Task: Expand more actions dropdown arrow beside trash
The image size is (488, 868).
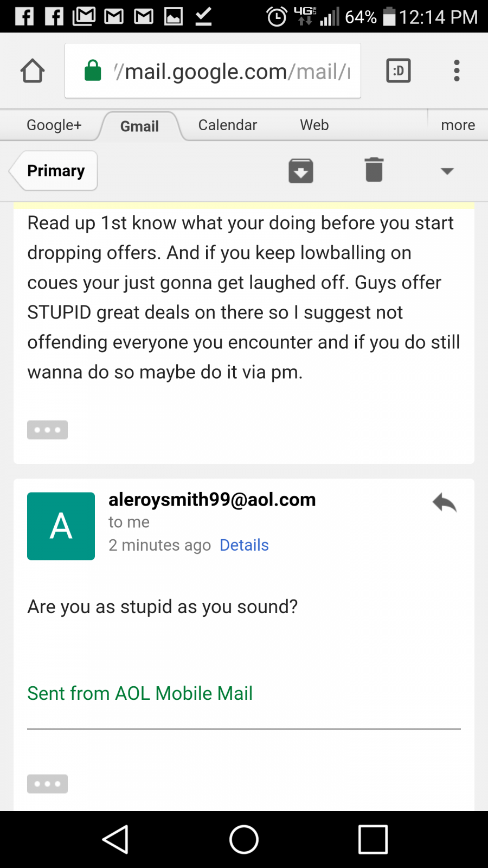Action: pyautogui.click(x=447, y=171)
